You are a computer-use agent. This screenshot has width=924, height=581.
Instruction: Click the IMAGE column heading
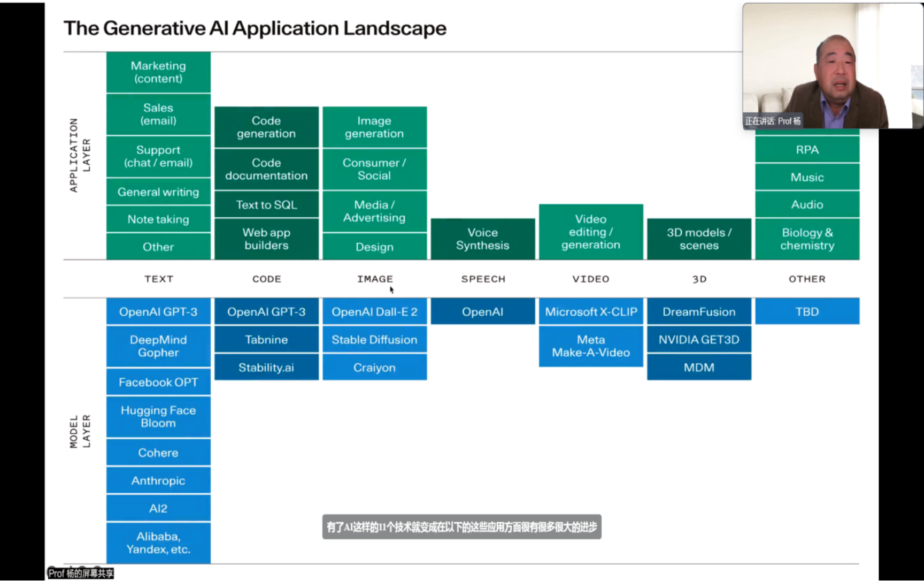tap(375, 279)
